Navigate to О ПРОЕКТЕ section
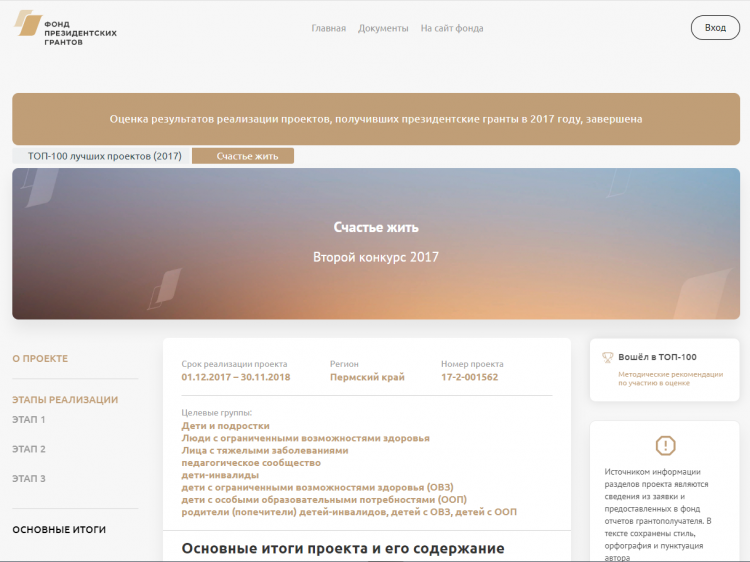The image size is (750, 562). click(40, 358)
